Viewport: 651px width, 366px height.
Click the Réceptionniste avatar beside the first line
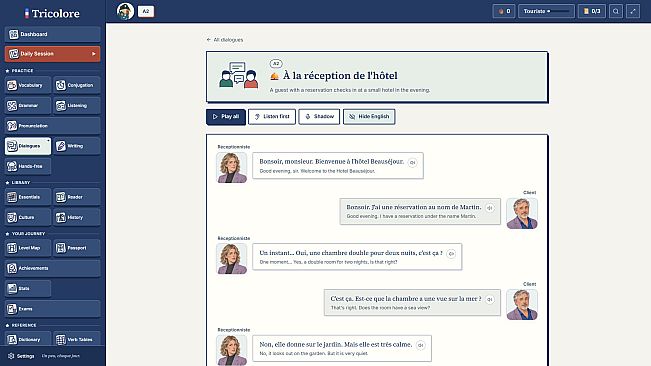[x=232, y=167]
